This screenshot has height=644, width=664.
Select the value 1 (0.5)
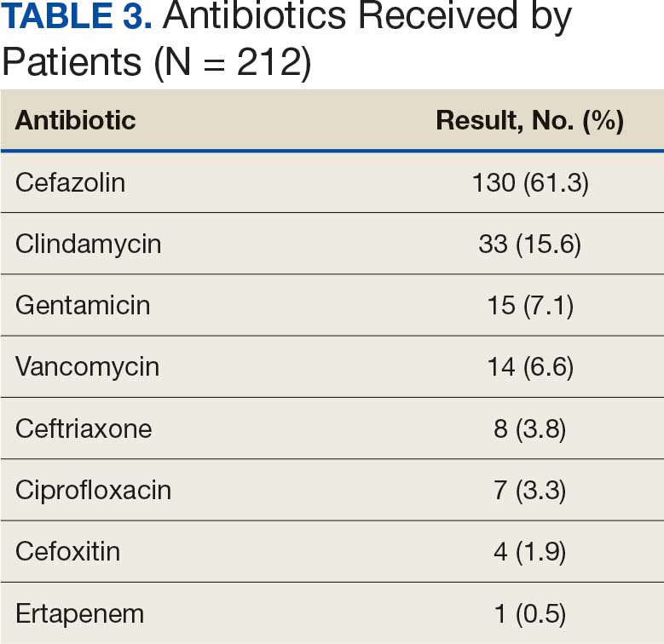click(529, 613)
